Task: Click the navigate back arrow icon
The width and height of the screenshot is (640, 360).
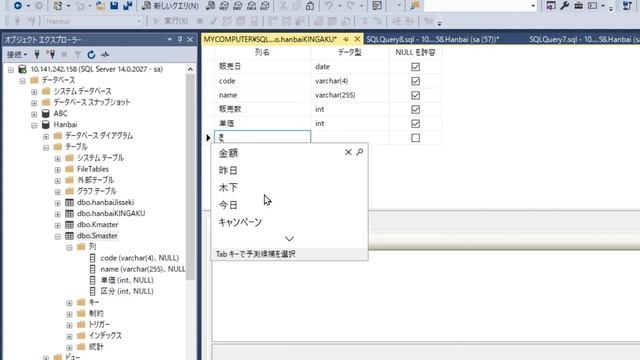Action: click(x=18, y=5)
